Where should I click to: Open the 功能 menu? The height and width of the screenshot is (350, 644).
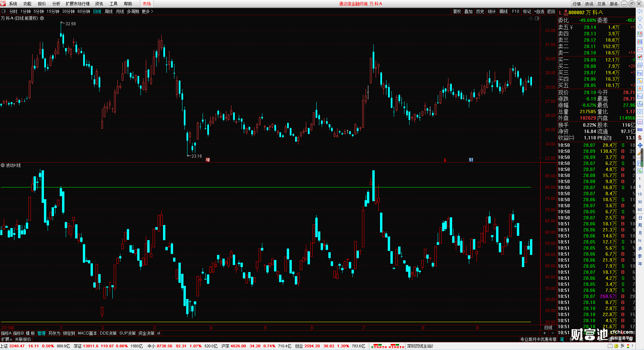click(28, 4)
